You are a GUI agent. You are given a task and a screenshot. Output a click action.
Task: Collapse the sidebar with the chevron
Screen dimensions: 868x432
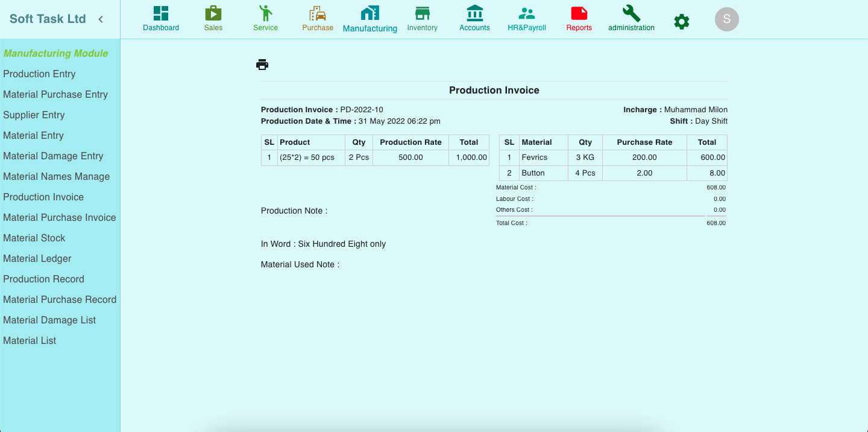click(x=100, y=19)
